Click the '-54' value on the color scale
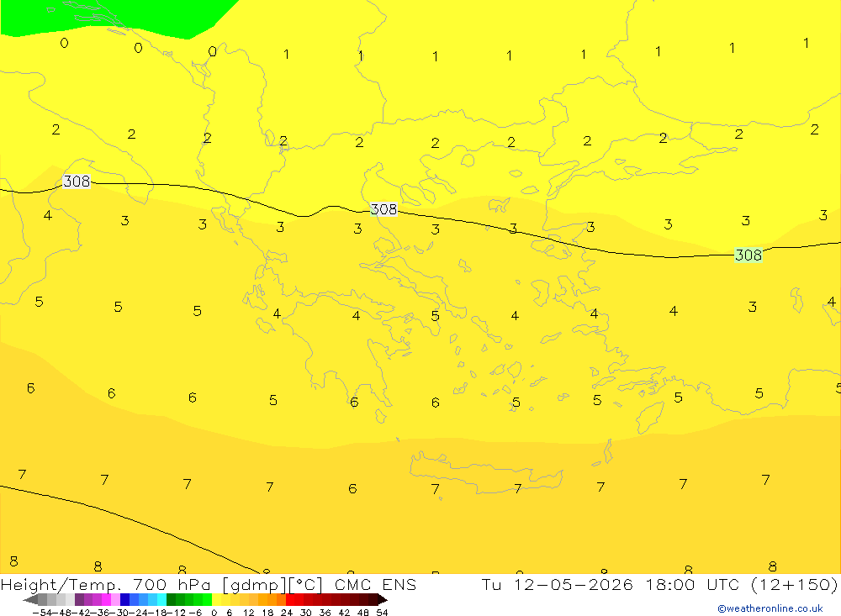 (42, 613)
